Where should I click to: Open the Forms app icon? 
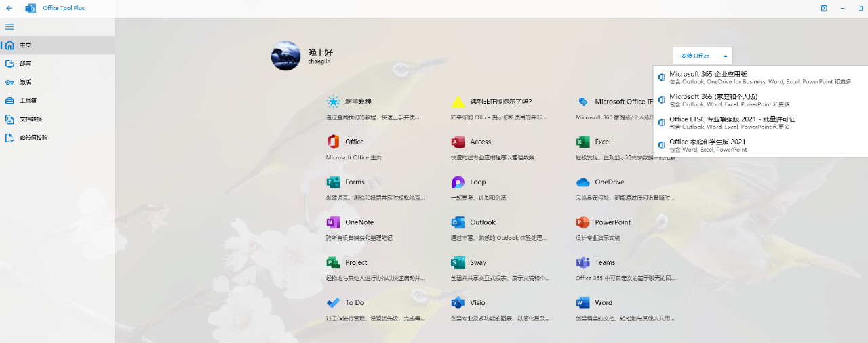pyautogui.click(x=333, y=182)
